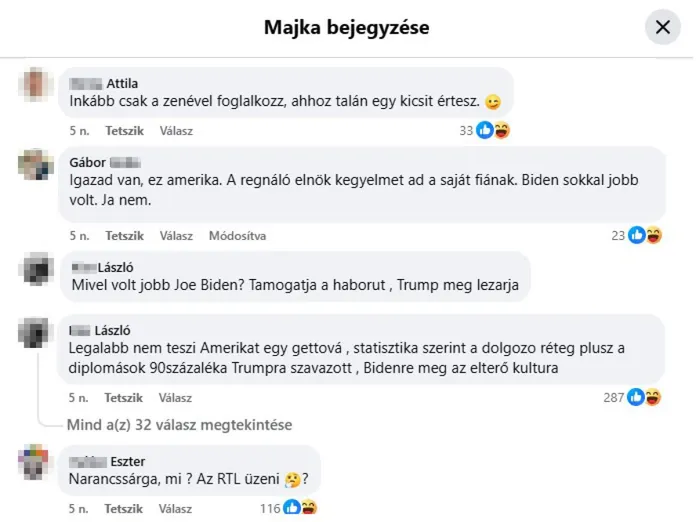The height and width of the screenshot is (522, 696).
Task: Open like reactions on Gábor's comment
Action: coord(637,235)
